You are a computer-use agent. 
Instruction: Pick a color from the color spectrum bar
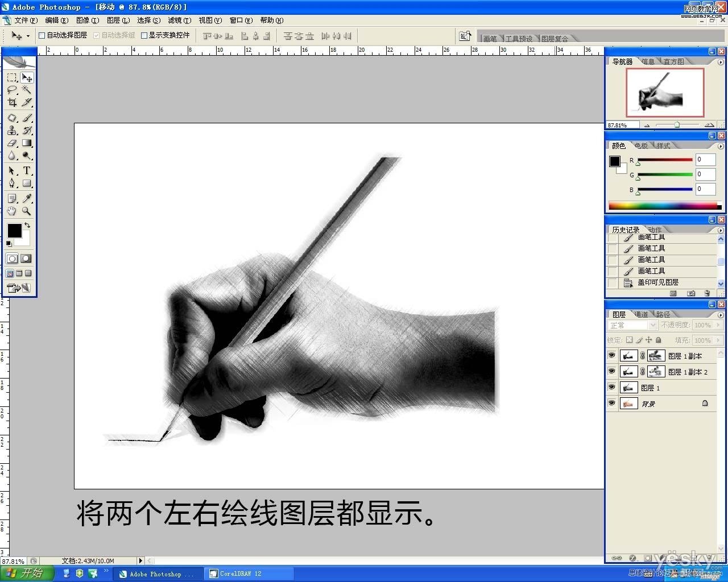pos(665,206)
